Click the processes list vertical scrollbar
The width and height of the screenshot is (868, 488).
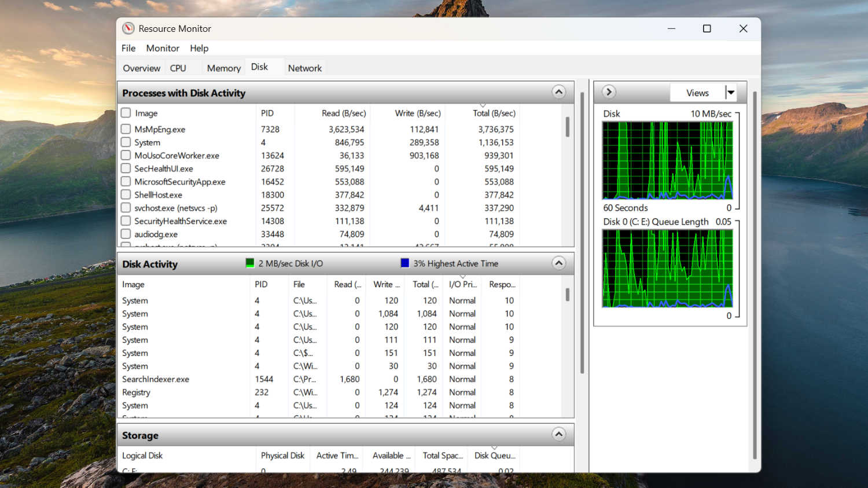(x=568, y=175)
